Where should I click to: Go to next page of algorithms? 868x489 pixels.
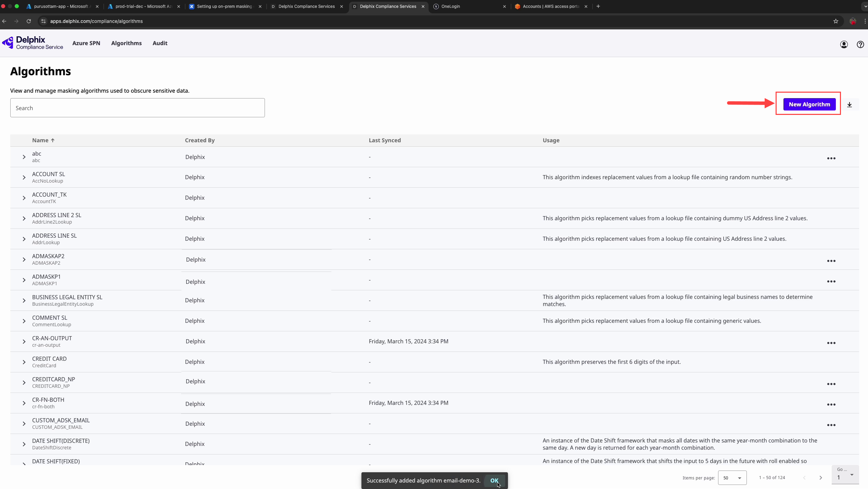[x=821, y=478]
